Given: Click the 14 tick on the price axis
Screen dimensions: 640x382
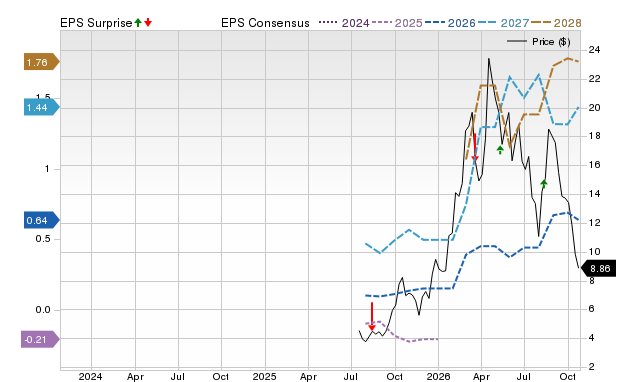Looking at the screenshot, I should click(x=594, y=194).
